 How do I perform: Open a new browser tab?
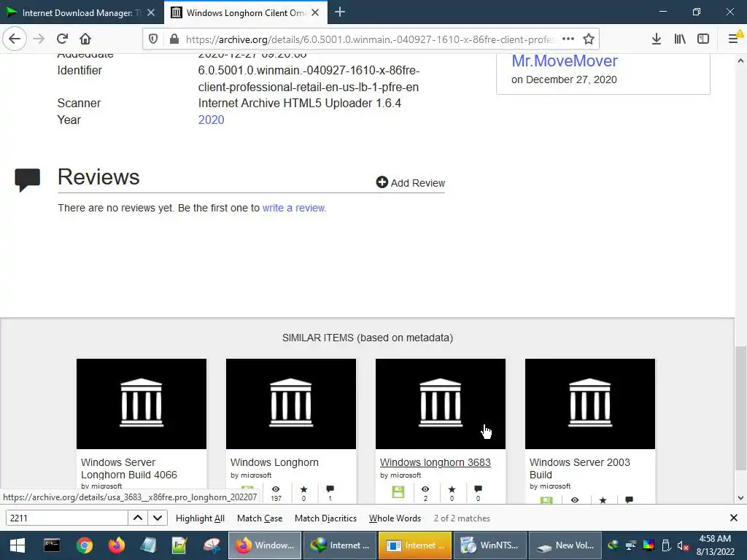coord(340,12)
